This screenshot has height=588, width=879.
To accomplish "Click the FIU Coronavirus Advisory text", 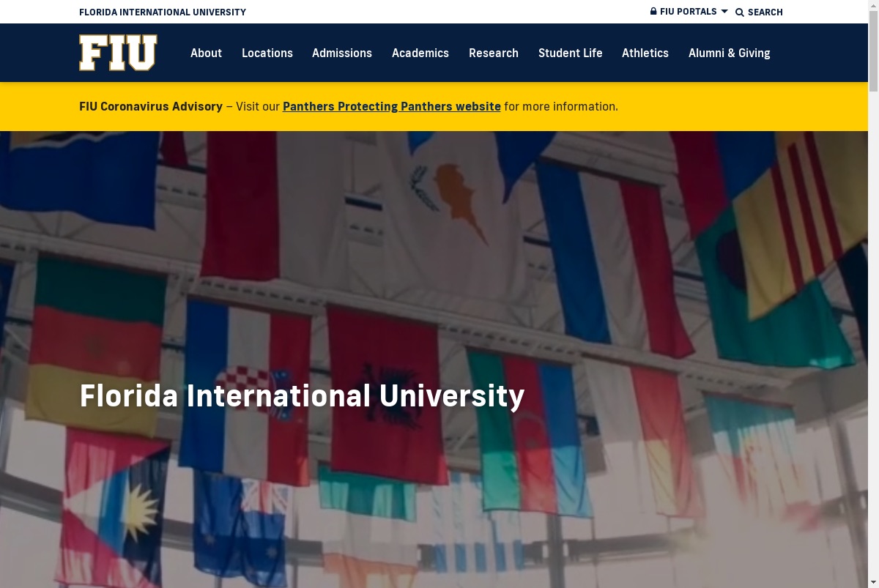I will (151, 107).
